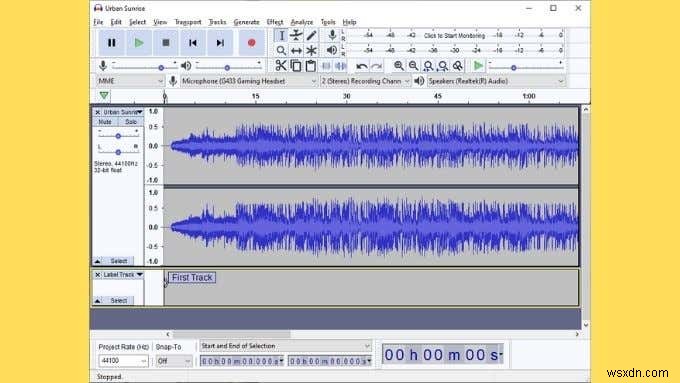Click the green timeline quick-play triangle
680x383 pixels.
[x=104, y=95]
